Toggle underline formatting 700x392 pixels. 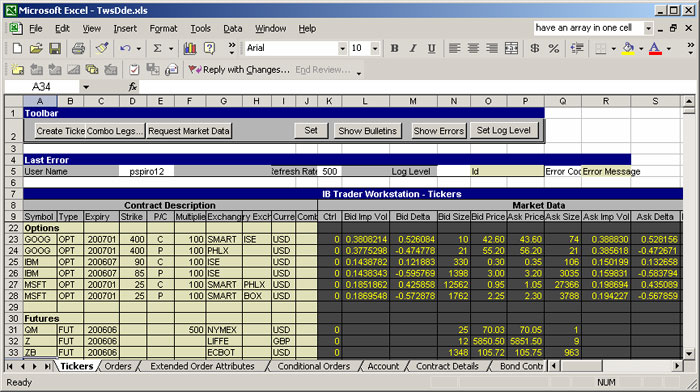pos(431,48)
